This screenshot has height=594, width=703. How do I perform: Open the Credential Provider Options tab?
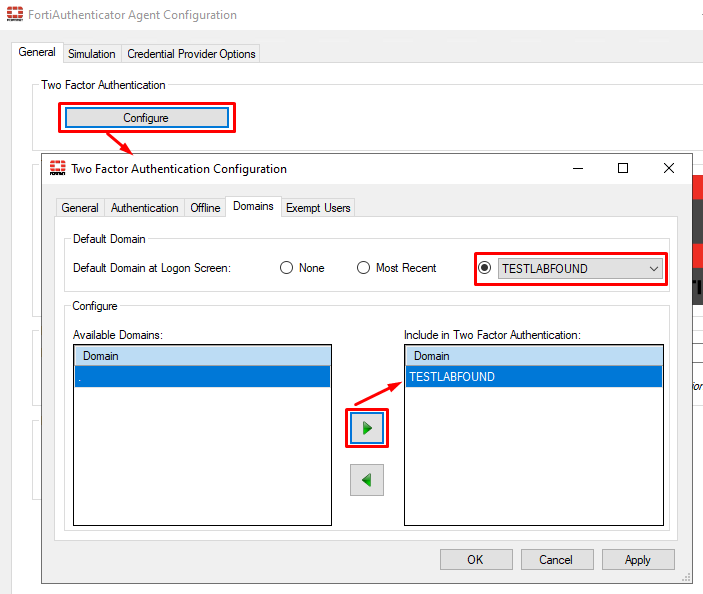pyautogui.click(x=191, y=54)
